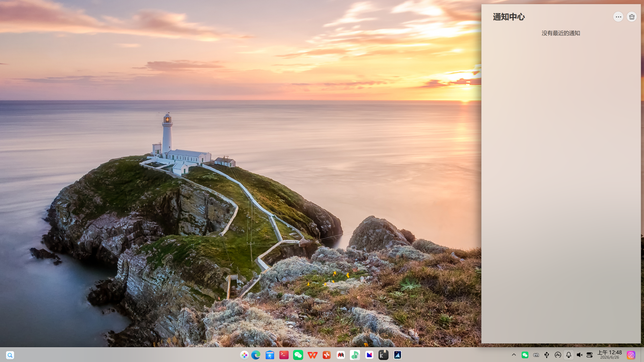Viewport: 644px width, 362px height.
Task: Click the 没有最近的通知 message
Action: click(x=561, y=33)
